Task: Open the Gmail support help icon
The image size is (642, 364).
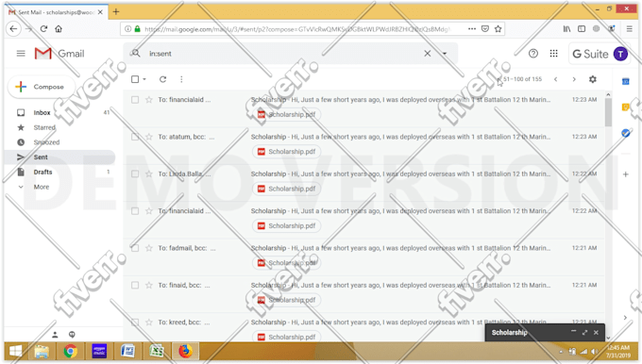Action: [x=533, y=54]
